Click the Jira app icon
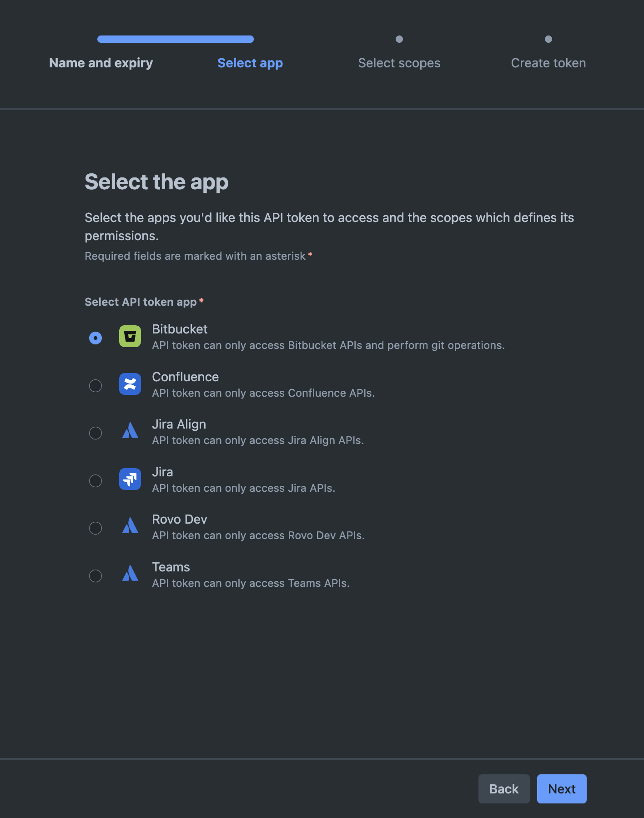The width and height of the screenshot is (644, 818). click(x=130, y=480)
